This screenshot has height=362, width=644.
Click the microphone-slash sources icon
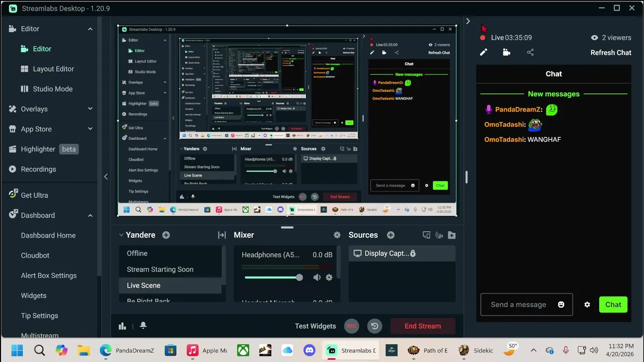pos(439,235)
